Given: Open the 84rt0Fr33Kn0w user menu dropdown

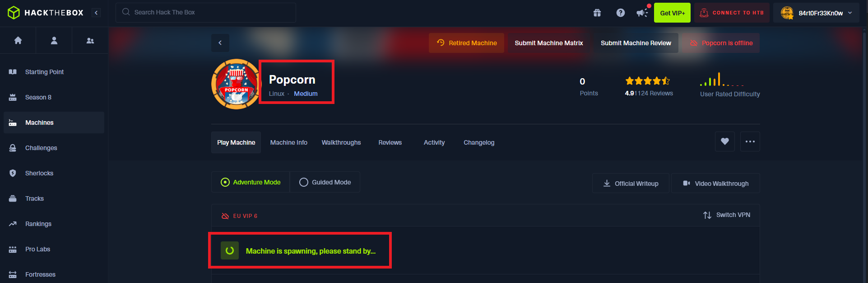Looking at the screenshot, I should tap(817, 13).
